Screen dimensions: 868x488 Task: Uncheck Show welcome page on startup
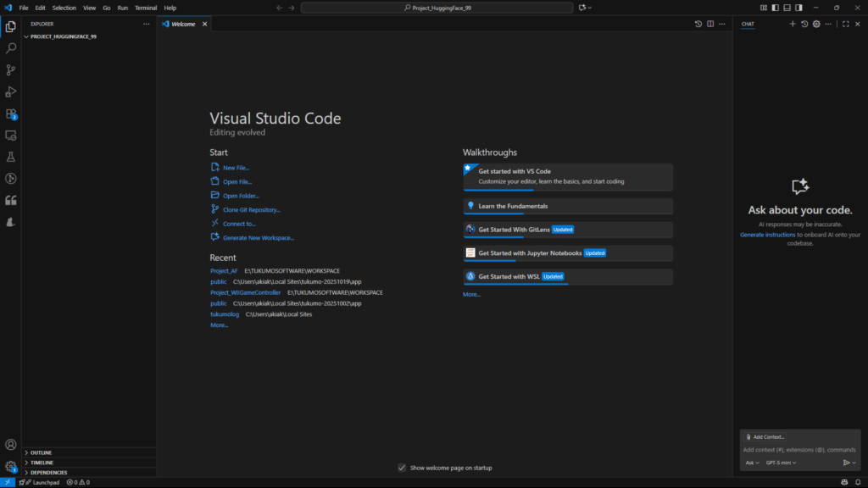(x=402, y=467)
